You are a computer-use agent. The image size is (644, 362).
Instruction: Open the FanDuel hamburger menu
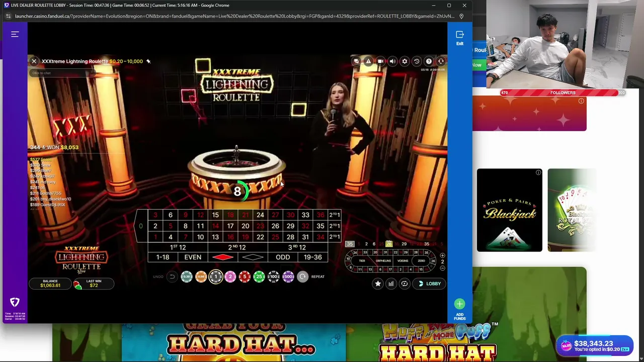coord(15,34)
